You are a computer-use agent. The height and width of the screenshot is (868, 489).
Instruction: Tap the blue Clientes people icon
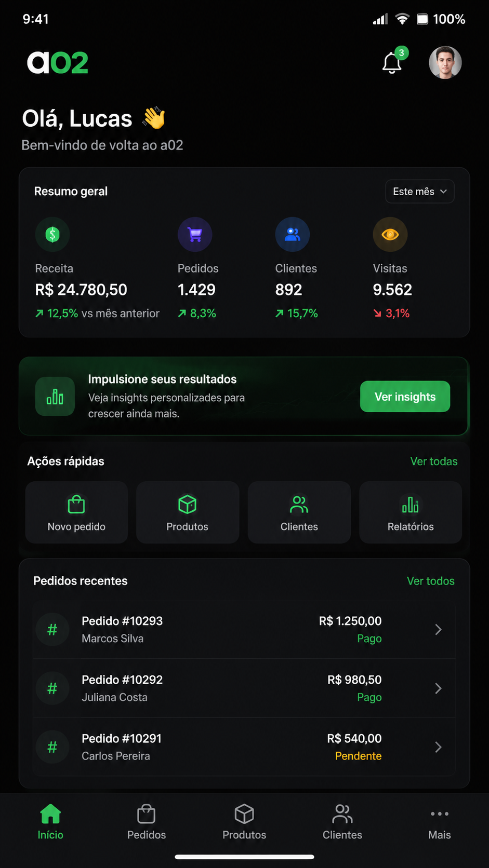tap(293, 234)
